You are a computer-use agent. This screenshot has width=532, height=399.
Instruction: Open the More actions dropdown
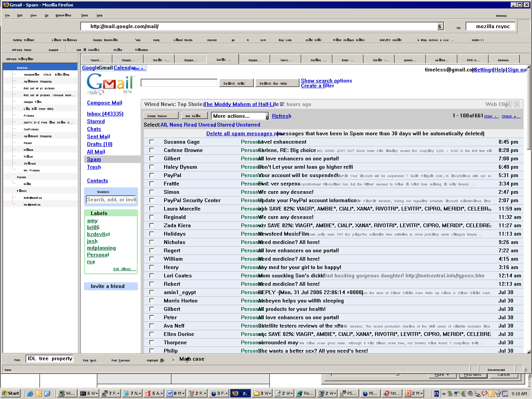[x=240, y=116]
